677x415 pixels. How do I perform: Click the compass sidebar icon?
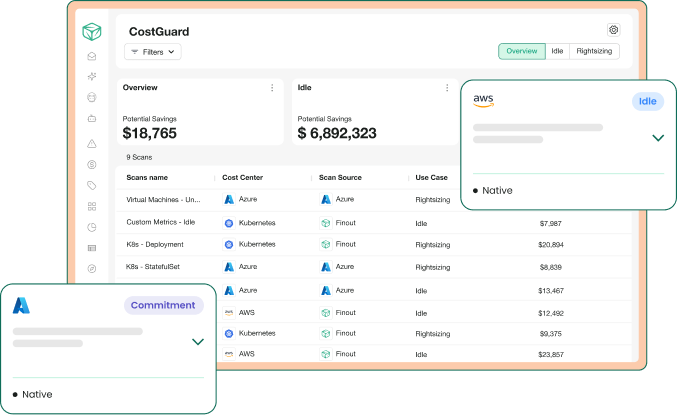(92, 269)
